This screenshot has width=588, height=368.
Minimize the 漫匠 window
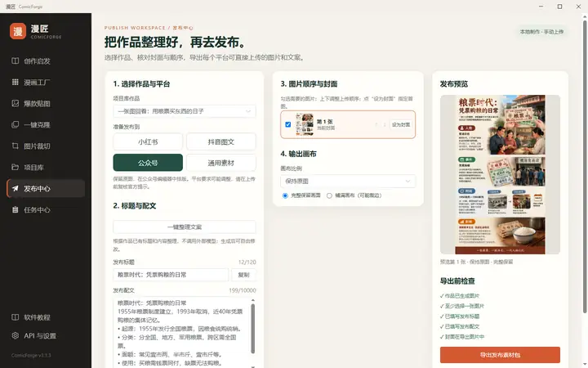(541, 7)
